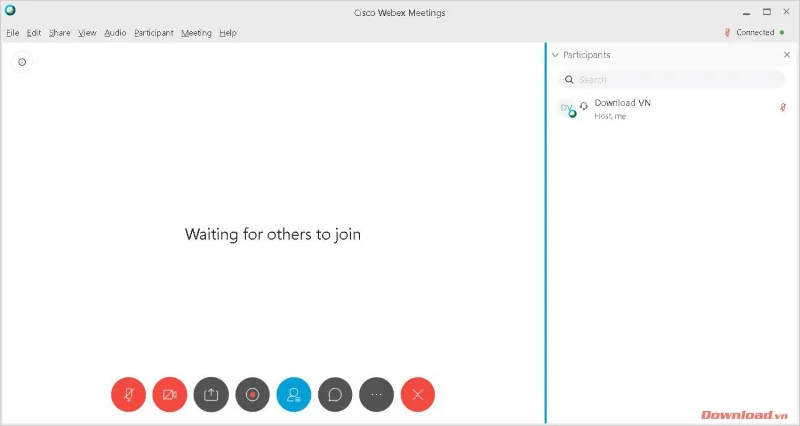Open the File menu
800x426 pixels.
click(13, 33)
